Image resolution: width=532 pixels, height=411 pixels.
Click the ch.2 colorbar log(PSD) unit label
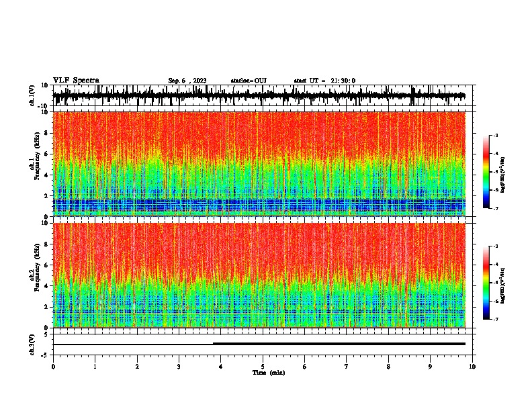(503, 286)
